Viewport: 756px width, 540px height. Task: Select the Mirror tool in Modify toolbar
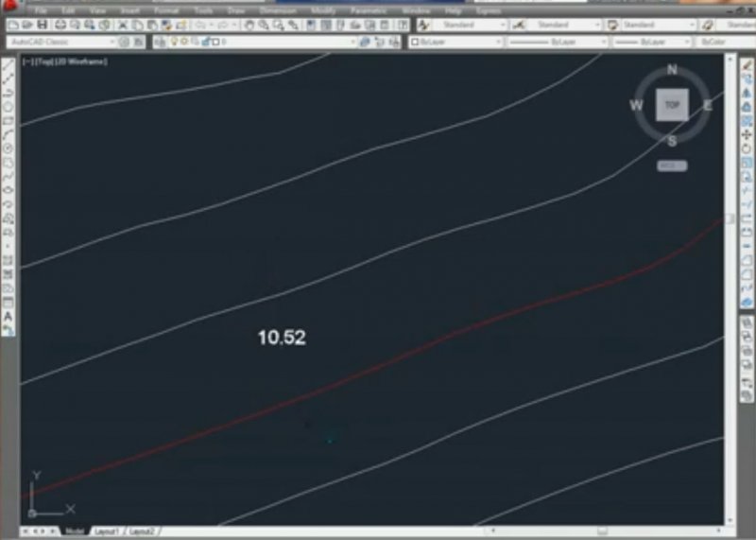coord(747,93)
